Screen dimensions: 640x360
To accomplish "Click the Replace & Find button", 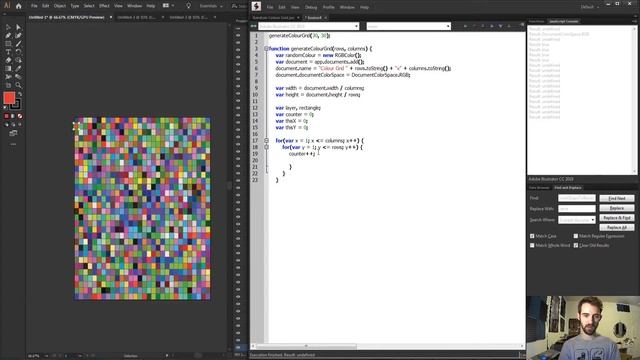I will (x=617, y=218).
